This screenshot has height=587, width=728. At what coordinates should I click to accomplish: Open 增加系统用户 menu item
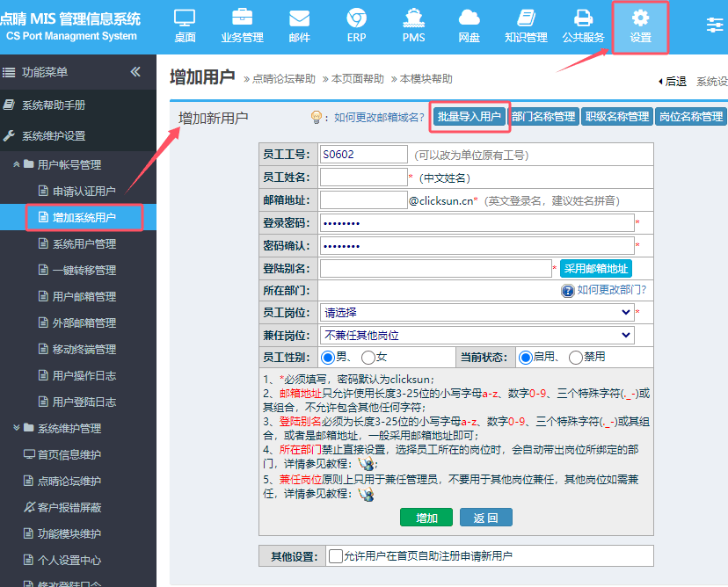point(84,217)
